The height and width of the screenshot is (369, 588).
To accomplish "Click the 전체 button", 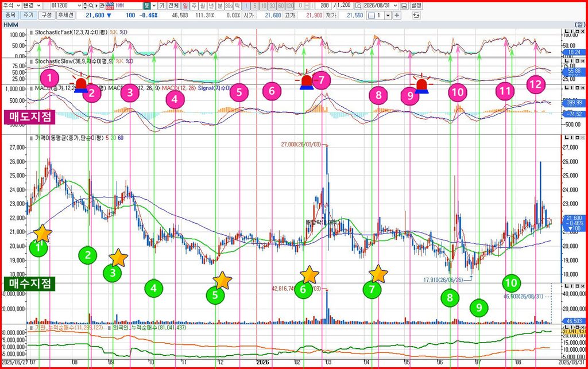I will [173, 6].
